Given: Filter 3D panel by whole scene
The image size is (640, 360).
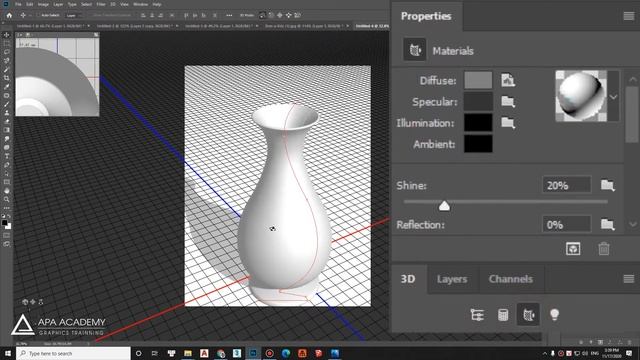Looking at the screenshot, I should tap(477, 315).
